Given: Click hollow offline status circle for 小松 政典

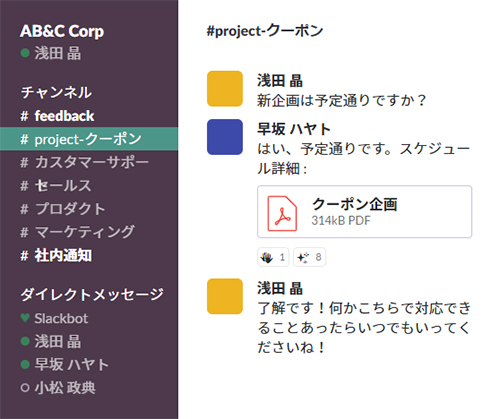Looking at the screenshot, I should click(25, 388).
